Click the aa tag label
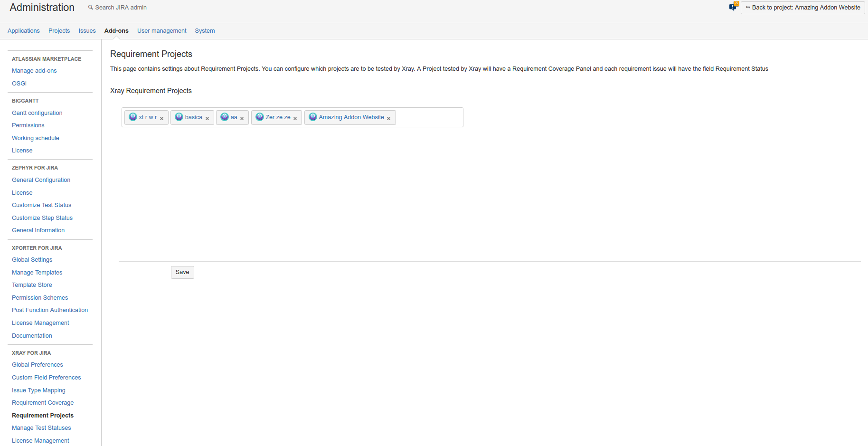The height and width of the screenshot is (446, 868). click(x=234, y=117)
